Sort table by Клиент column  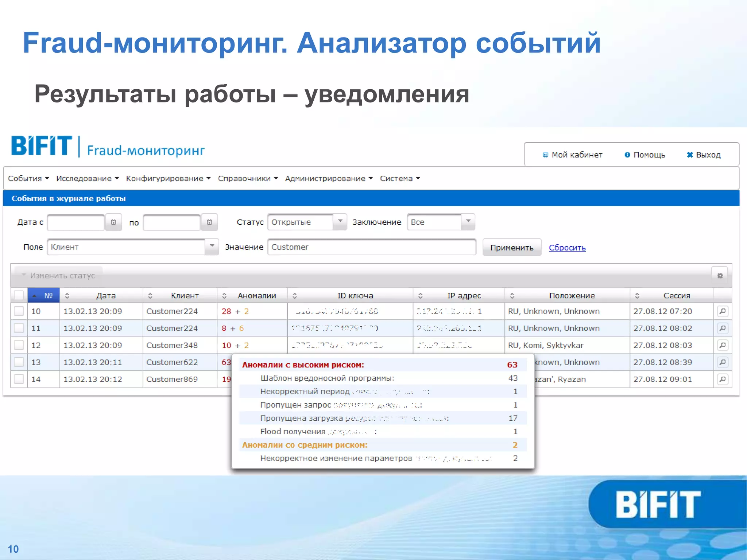[180, 295]
